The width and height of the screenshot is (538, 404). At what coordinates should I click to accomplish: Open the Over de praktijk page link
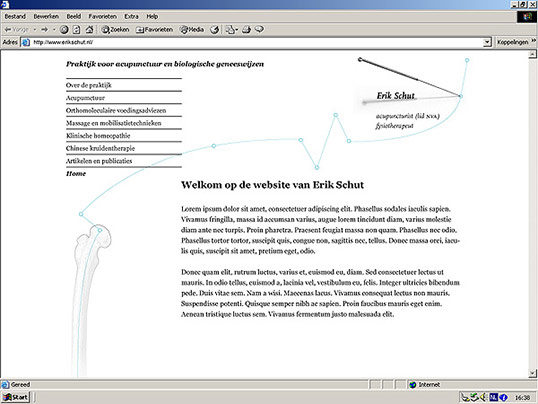(x=89, y=85)
